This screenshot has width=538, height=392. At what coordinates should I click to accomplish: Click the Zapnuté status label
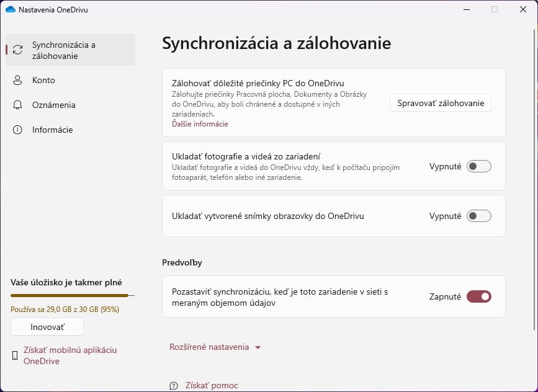click(x=445, y=296)
